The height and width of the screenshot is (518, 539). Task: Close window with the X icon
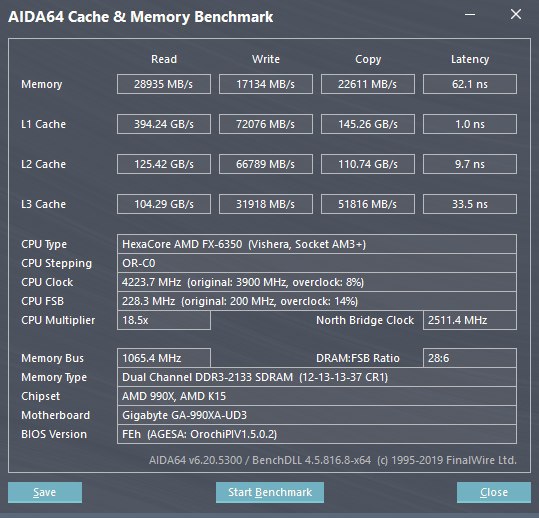[x=516, y=14]
